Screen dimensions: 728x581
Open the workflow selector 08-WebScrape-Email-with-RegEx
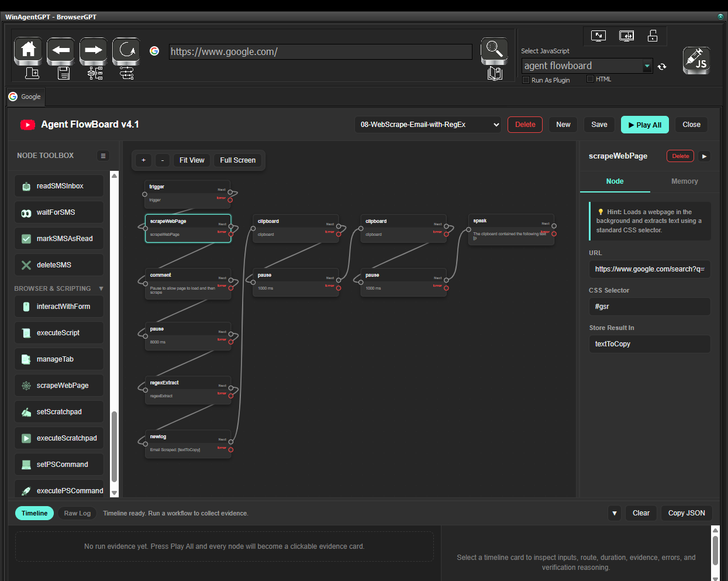428,125
